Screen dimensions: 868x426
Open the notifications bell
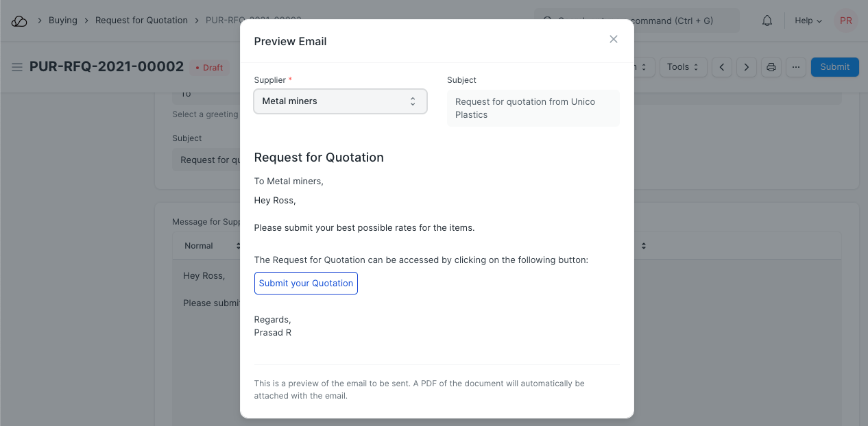point(767,21)
